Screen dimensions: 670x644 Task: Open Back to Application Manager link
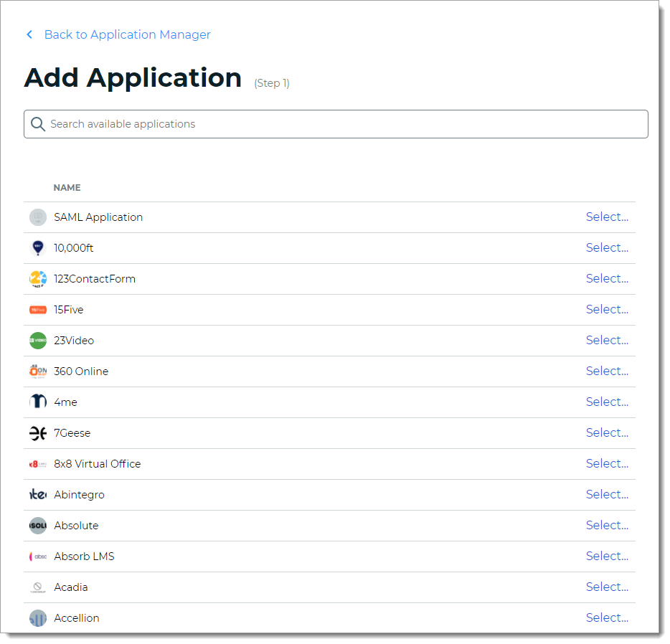click(x=128, y=34)
